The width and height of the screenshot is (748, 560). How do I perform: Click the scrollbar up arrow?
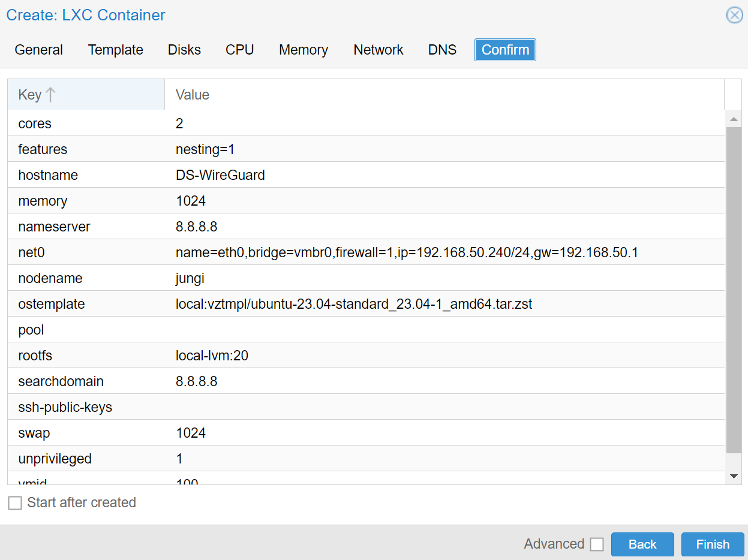pos(733,119)
